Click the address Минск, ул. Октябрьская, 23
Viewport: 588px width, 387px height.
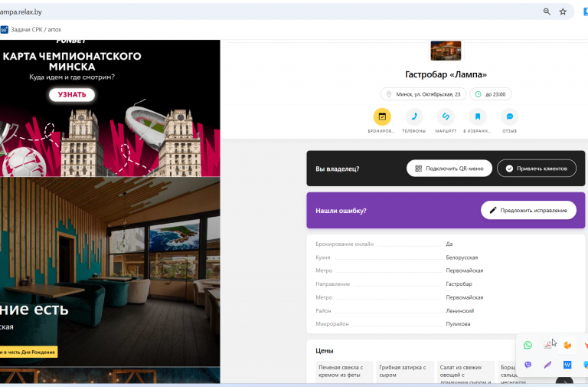point(423,94)
